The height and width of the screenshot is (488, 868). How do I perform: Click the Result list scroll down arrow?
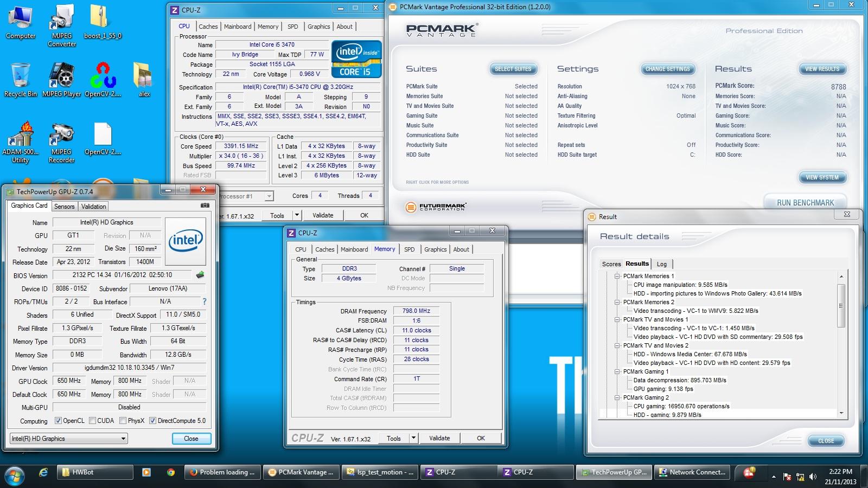point(841,413)
